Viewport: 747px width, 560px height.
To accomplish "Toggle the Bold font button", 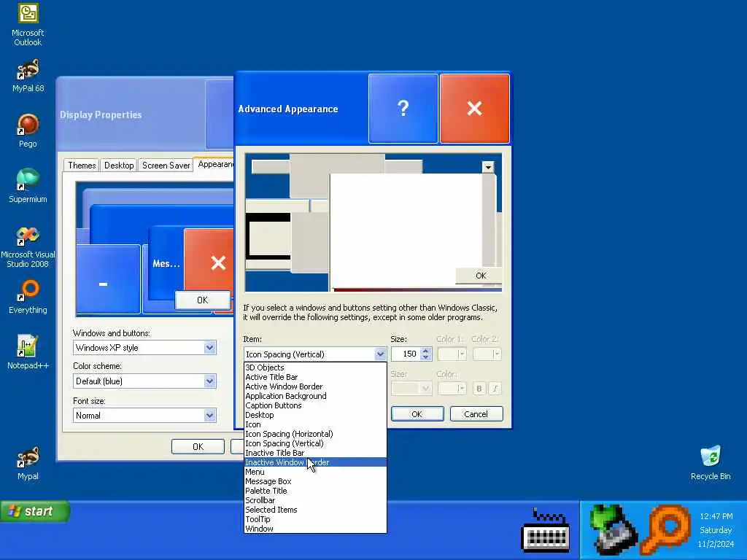I will tap(479, 389).
